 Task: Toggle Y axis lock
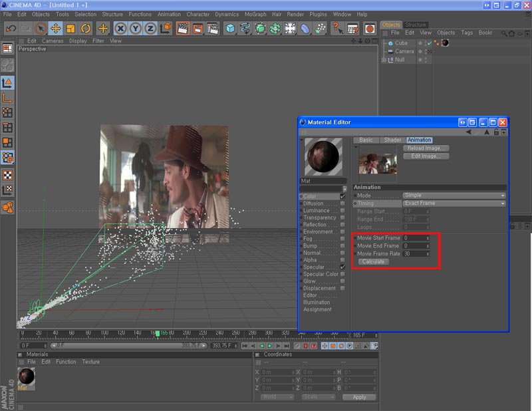point(136,29)
